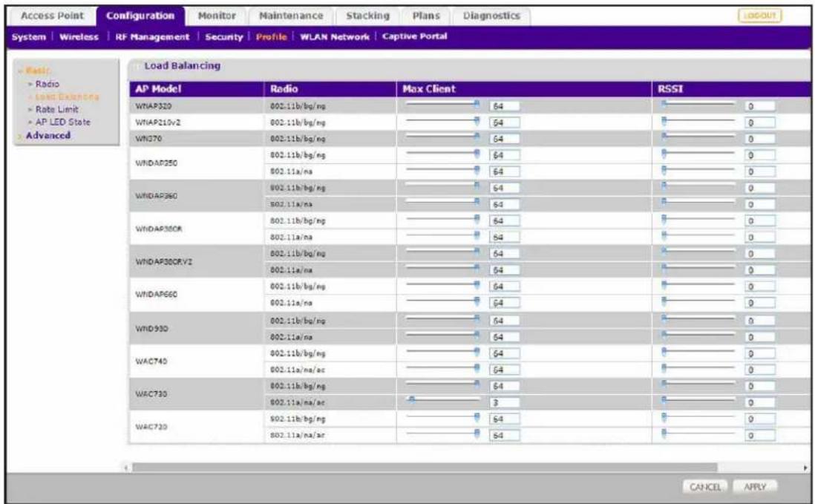Focus WAC740 802.11b/bg/ng Max Client field
Viewport: 815px width, 504px height.
point(504,353)
